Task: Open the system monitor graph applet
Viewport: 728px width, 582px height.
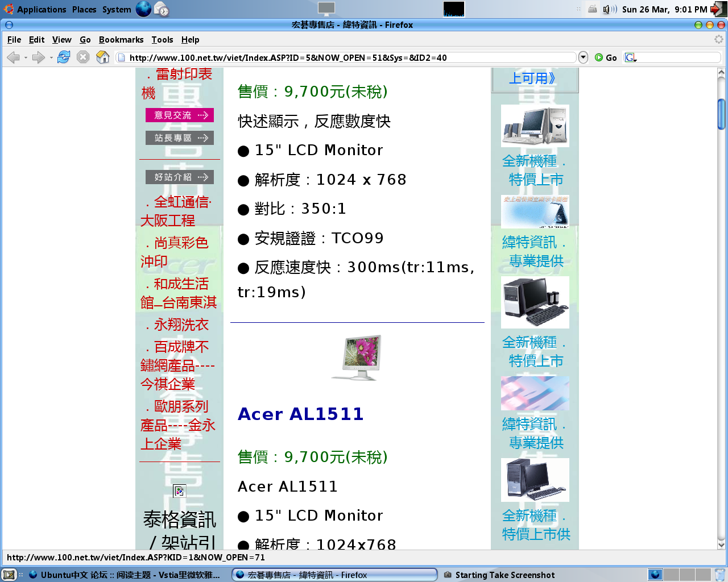Action: [x=453, y=9]
